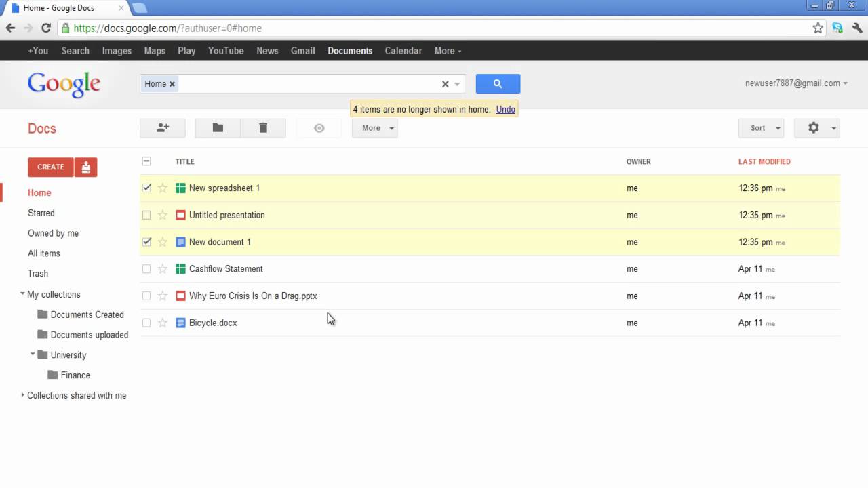Open News from the top bar
The height and width of the screenshot is (488, 868).
point(267,51)
